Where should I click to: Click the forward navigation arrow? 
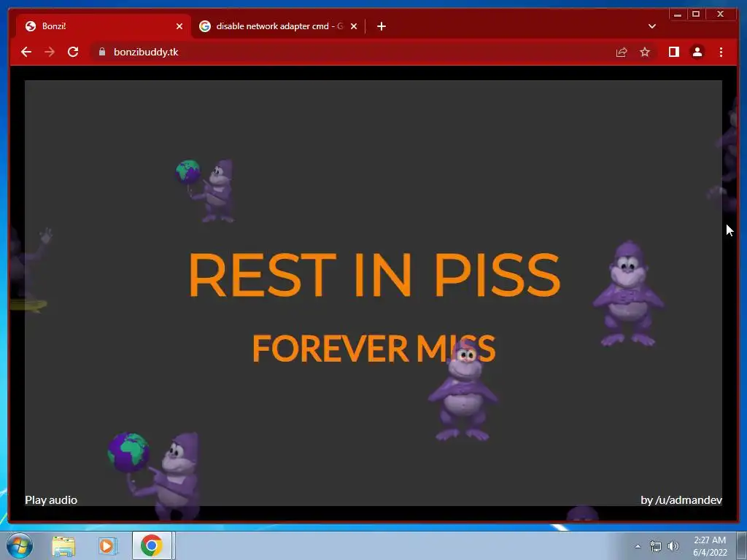(x=50, y=52)
